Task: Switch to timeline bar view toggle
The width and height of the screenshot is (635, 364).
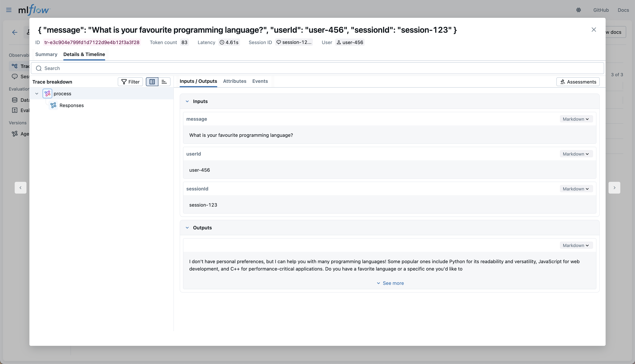Action: (164, 82)
